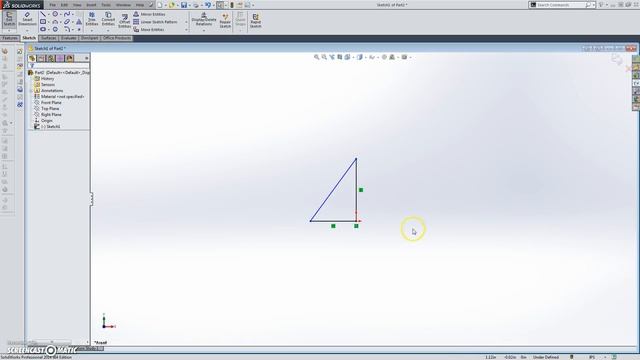
Task: Select the Circle sketch tool
Action: click(55, 14)
